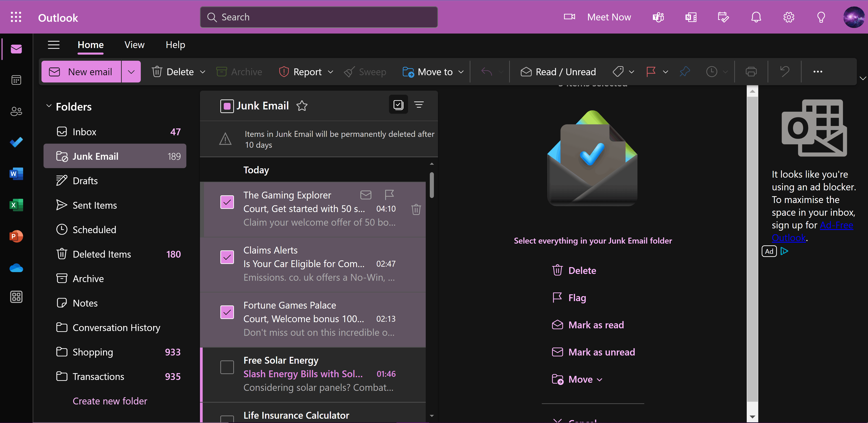The width and height of the screenshot is (868, 423).
Task: Uncheck the Fortune Games Palace email checkbox
Action: click(x=227, y=312)
